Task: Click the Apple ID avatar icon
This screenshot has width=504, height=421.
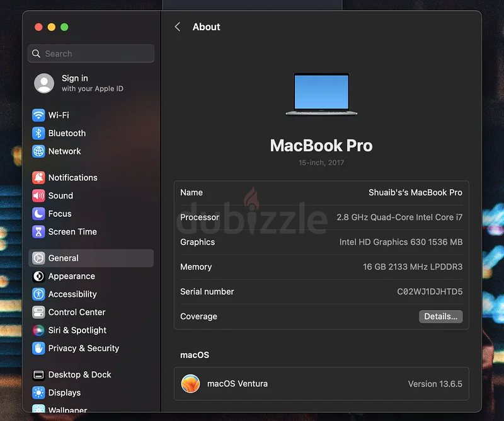Action: [x=44, y=83]
